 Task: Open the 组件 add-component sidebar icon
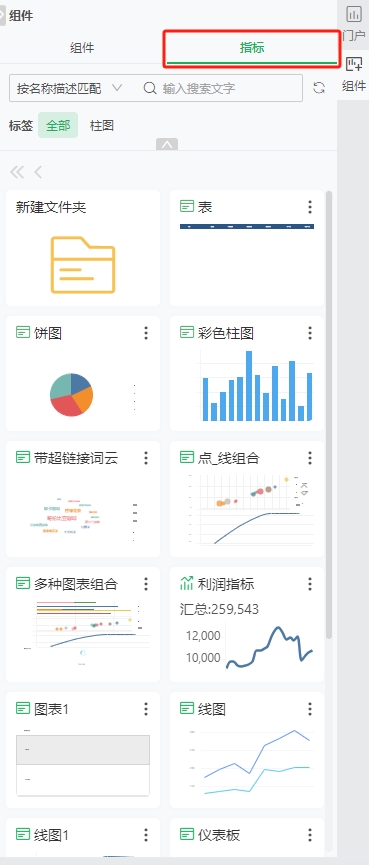click(354, 73)
